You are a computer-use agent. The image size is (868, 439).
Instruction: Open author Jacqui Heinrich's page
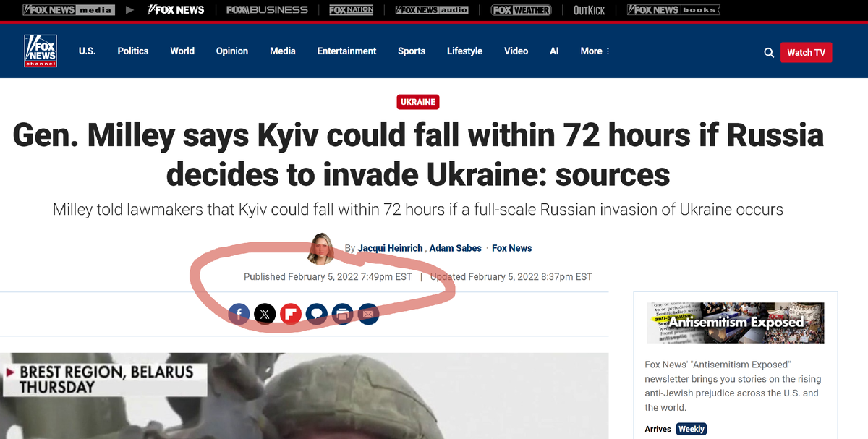(x=391, y=248)
